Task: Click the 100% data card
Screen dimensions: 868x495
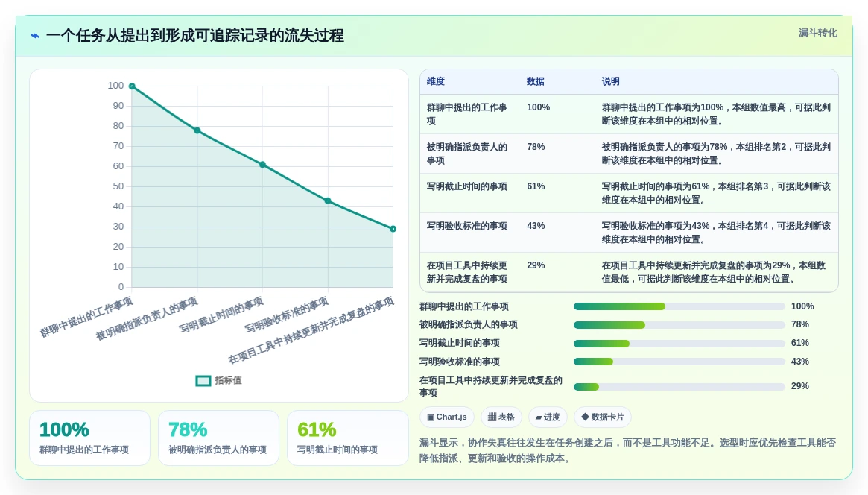Action: tap(89, 438)
